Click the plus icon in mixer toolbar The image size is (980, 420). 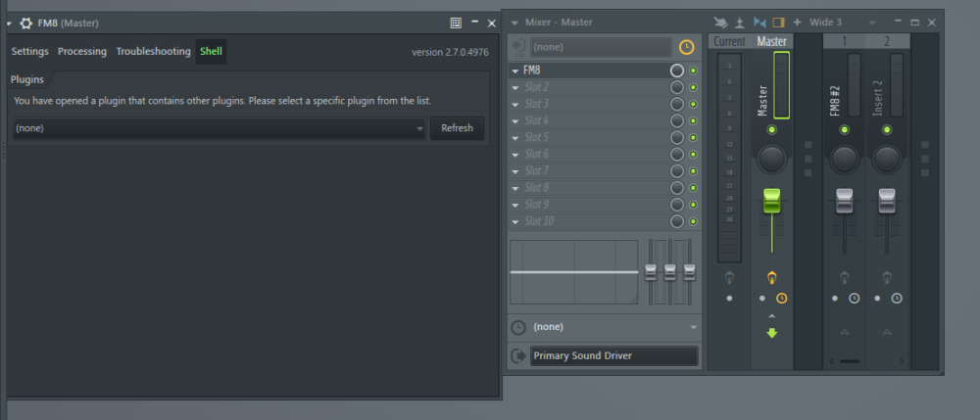[797, 23]
